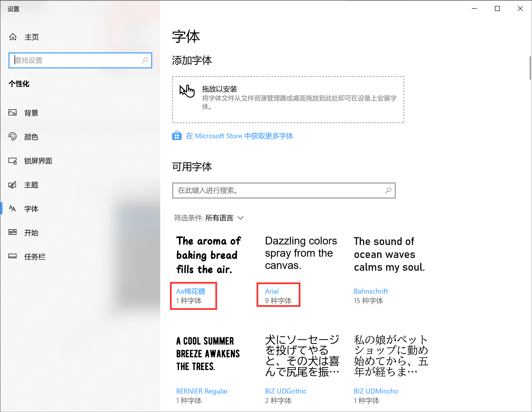
Task: Focus the available fonts search box
Action: tap(284, 191)
